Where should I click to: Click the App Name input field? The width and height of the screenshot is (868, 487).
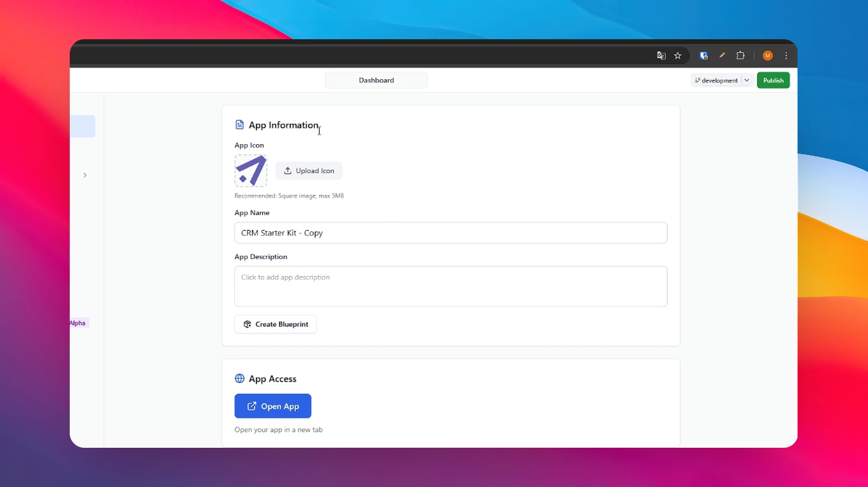point(451,233)
